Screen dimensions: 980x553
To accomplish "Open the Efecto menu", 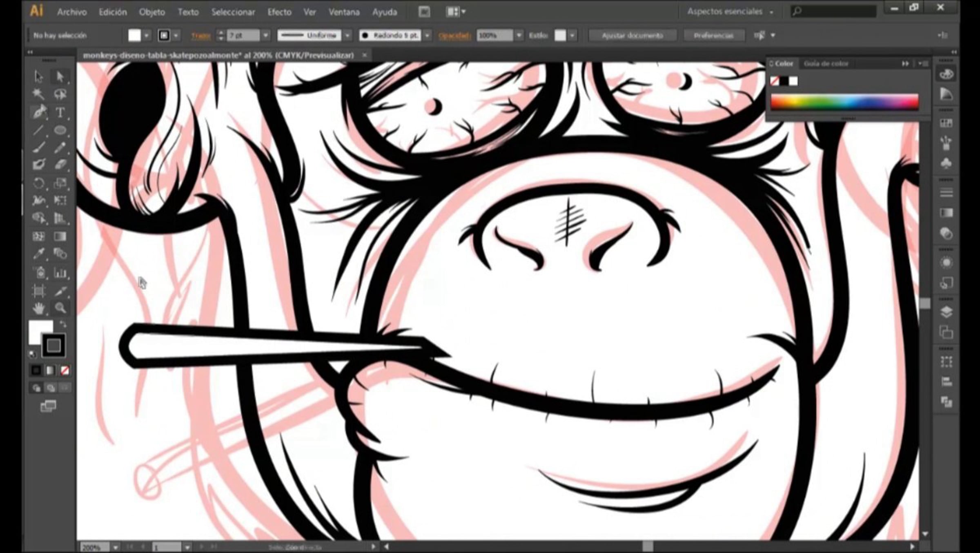I will [279, 12].
